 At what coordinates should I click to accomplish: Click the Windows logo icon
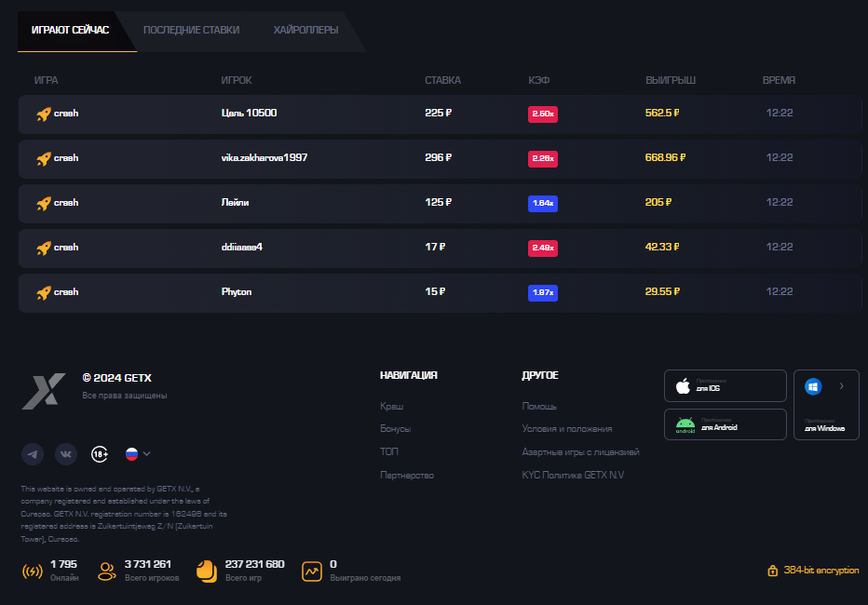point(812,385)
